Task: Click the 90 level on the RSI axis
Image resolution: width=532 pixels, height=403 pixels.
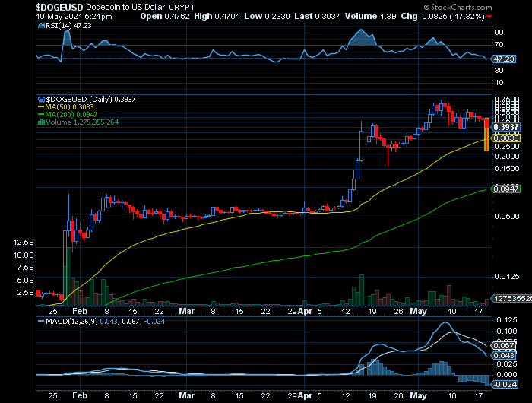Action: coord(499,33)
